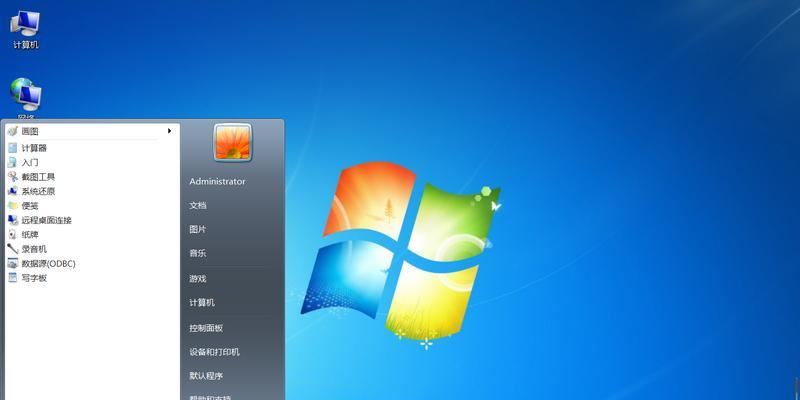Click the 数据源(ODBC) icon

[13, 264]
